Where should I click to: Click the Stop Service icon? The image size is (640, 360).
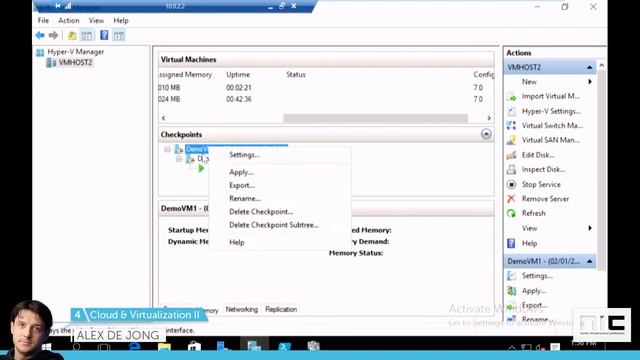[511, 184]
